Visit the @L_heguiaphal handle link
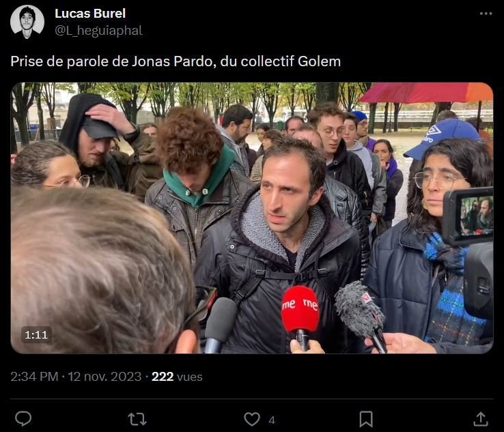Image resolution: width=504 pixels, height=432 pixels. point(98,31)
